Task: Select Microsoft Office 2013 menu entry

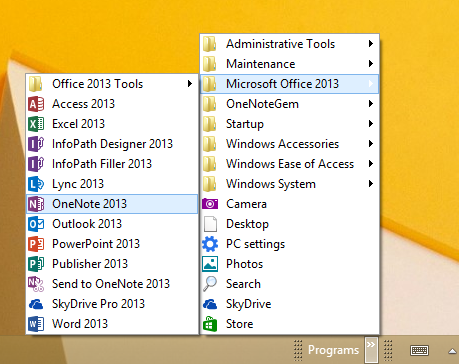Action: 289,84
